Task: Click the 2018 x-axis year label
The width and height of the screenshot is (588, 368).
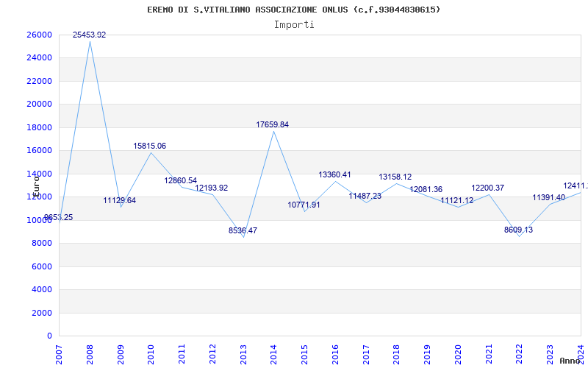Action: [x=397, y=355]
